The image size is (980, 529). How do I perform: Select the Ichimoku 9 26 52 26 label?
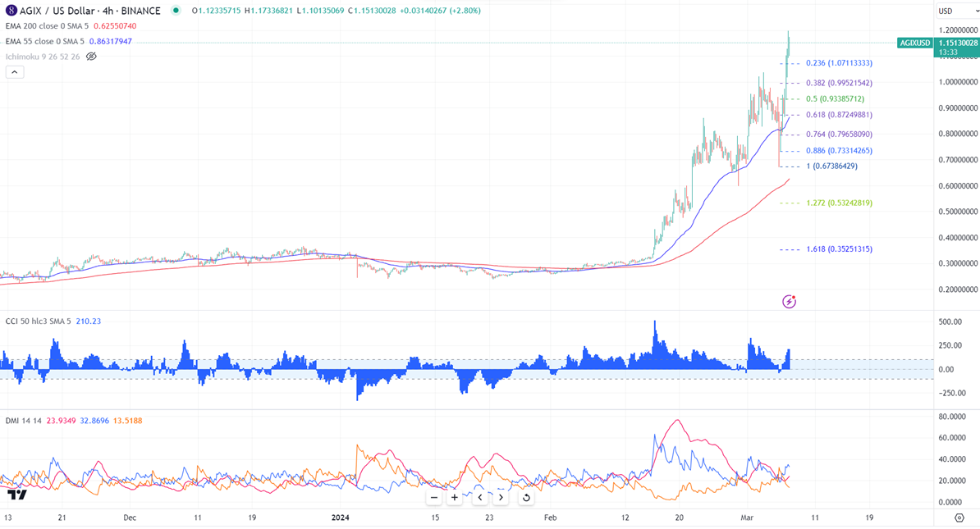click(43, 57)
